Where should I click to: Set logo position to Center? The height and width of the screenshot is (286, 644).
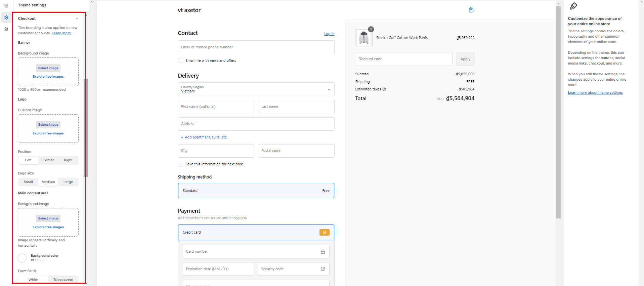(x=48, y=160)
